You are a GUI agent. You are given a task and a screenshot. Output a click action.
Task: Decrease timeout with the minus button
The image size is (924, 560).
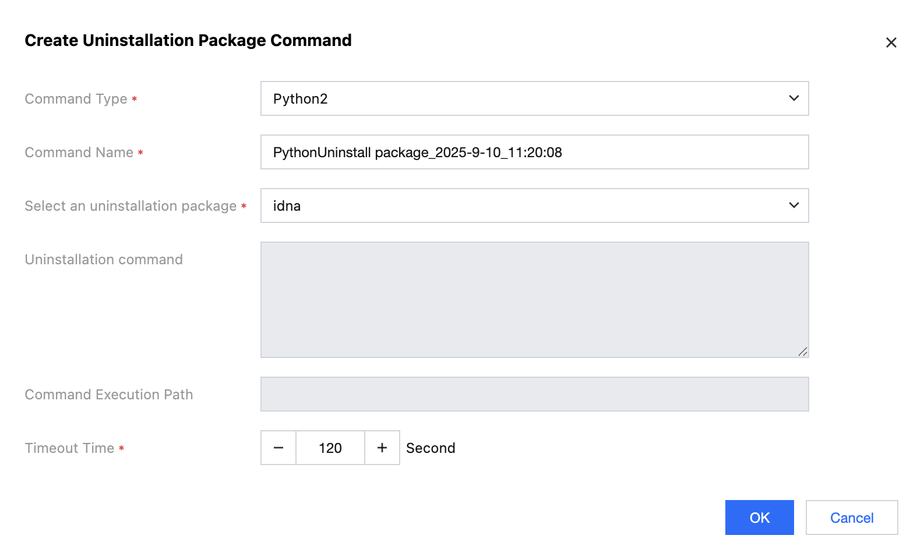coord(278,448)
